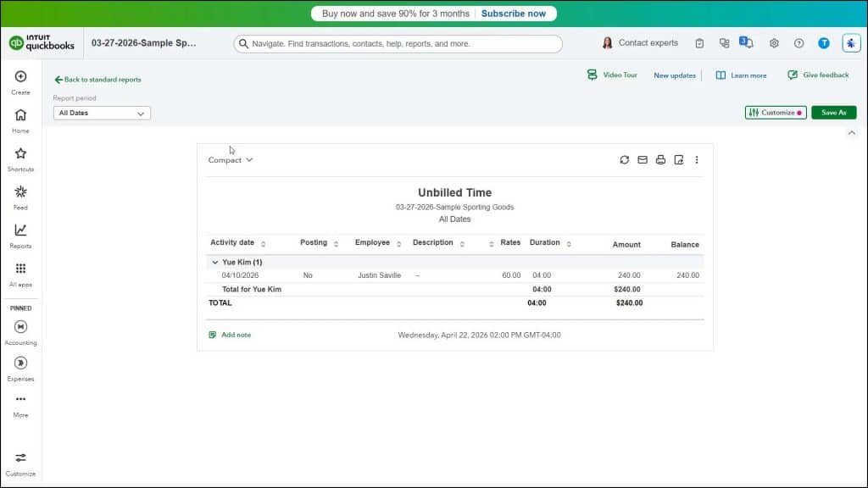
Task: Collapse the Yue Kim group row
Action: (x=215, y=262)
